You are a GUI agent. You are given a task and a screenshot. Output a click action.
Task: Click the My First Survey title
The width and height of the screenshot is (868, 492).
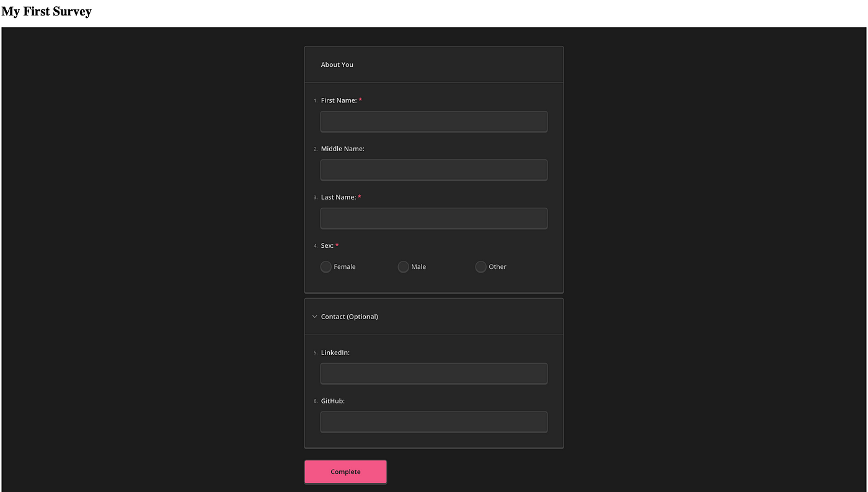pyautogui.click(x=46, y=11)
